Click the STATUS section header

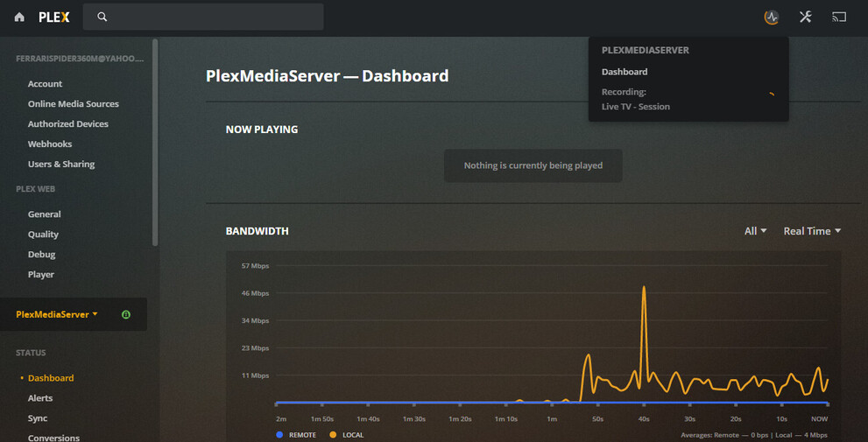[x=31, y=353]
